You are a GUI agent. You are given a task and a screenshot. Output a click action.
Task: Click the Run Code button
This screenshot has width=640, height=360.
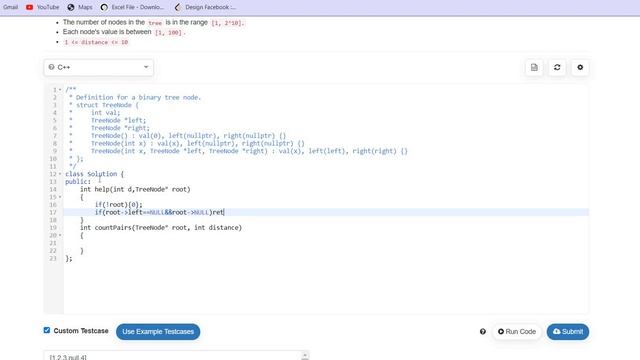point(517,331)
